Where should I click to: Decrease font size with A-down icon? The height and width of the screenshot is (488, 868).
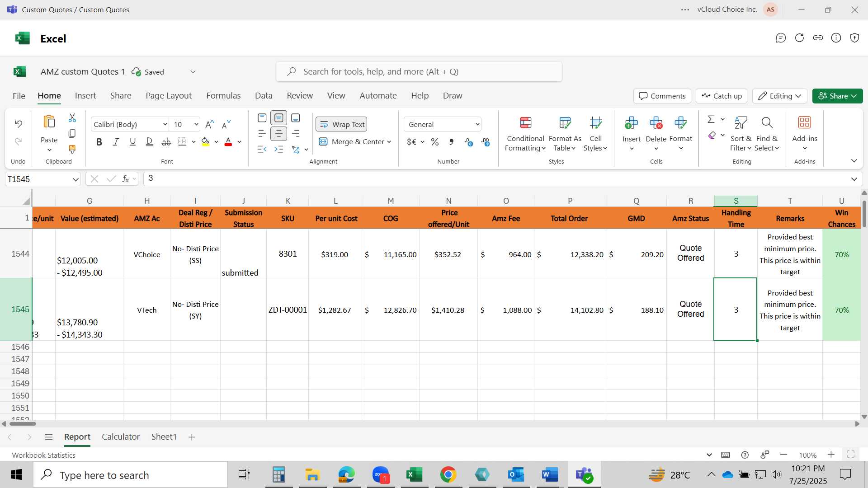point(226,124)
